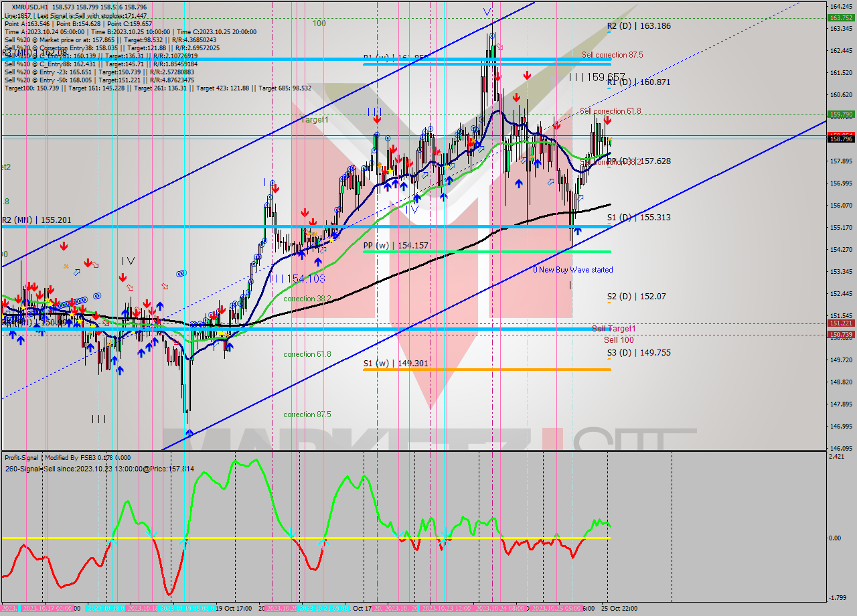Select the R2 (D) 163.186 pivot label
The image size is (857, 616).
638,26
